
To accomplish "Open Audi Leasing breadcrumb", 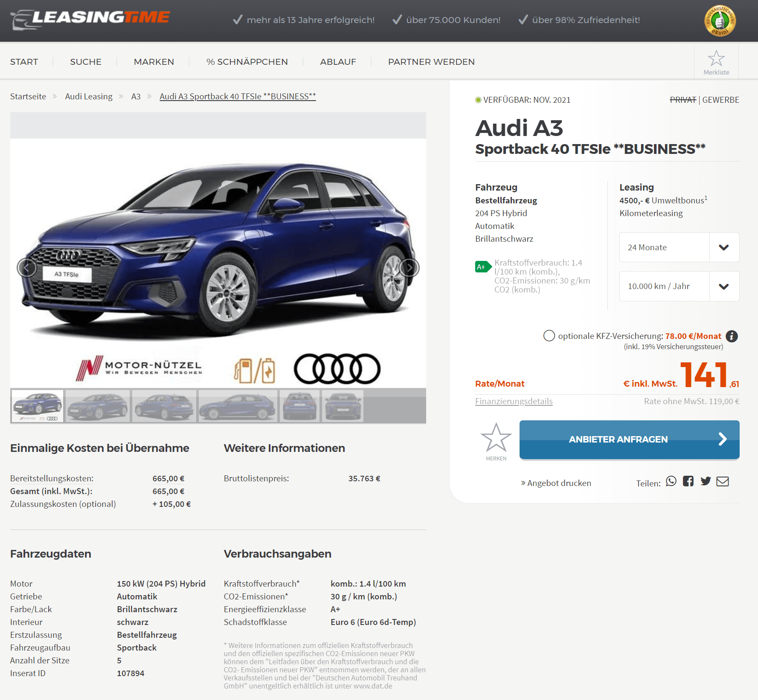I will pyautogui.click(x=89, y=96).
